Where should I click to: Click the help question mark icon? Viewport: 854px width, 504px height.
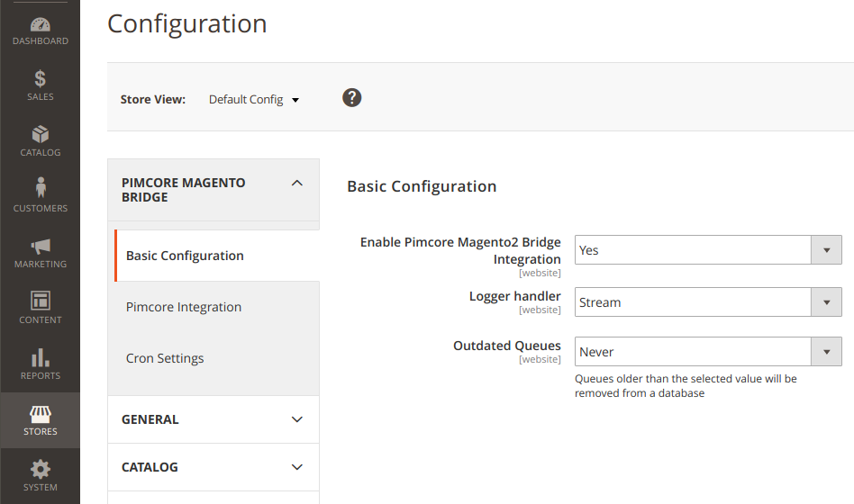[x=352, y=97]
